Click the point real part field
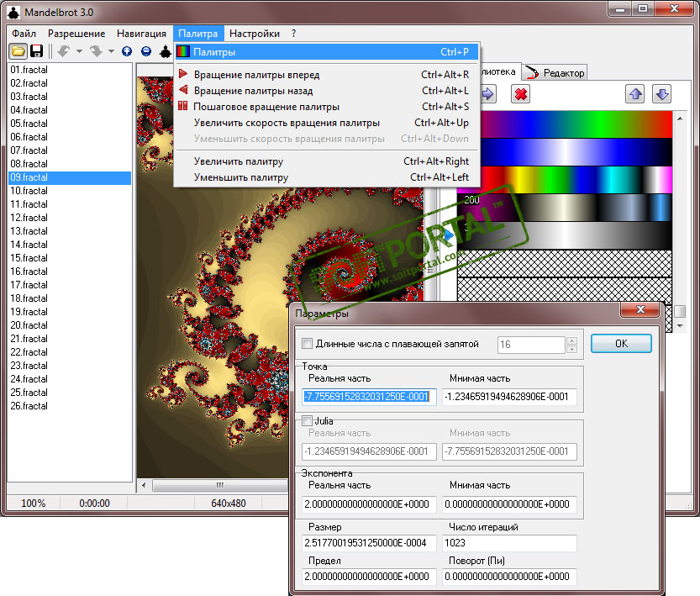This screenshot has height=596, width=700. (x=369, y=397)
